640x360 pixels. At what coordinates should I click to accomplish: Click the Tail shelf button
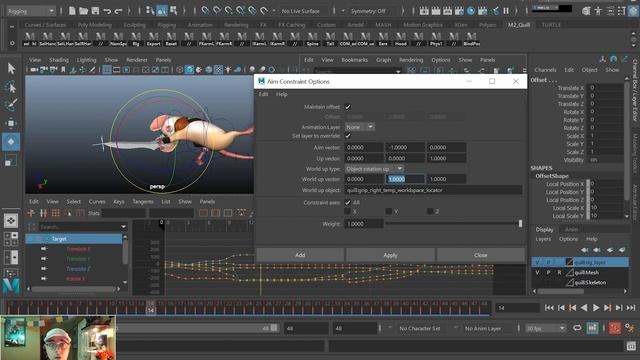click(x=330, y=39)
